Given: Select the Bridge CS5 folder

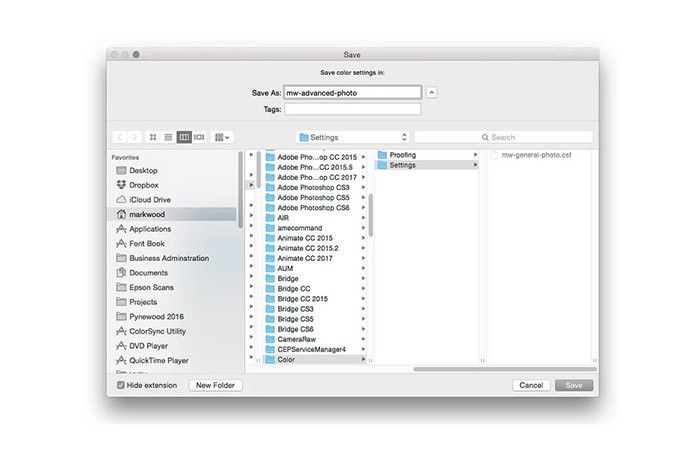Looking at the screenshot, I should [315, 319].
